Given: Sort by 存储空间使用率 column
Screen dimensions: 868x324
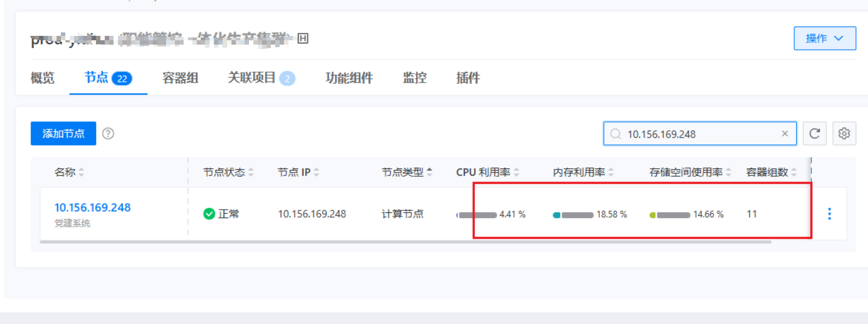Looking at the screenshot, I should (x=690, y=172).
